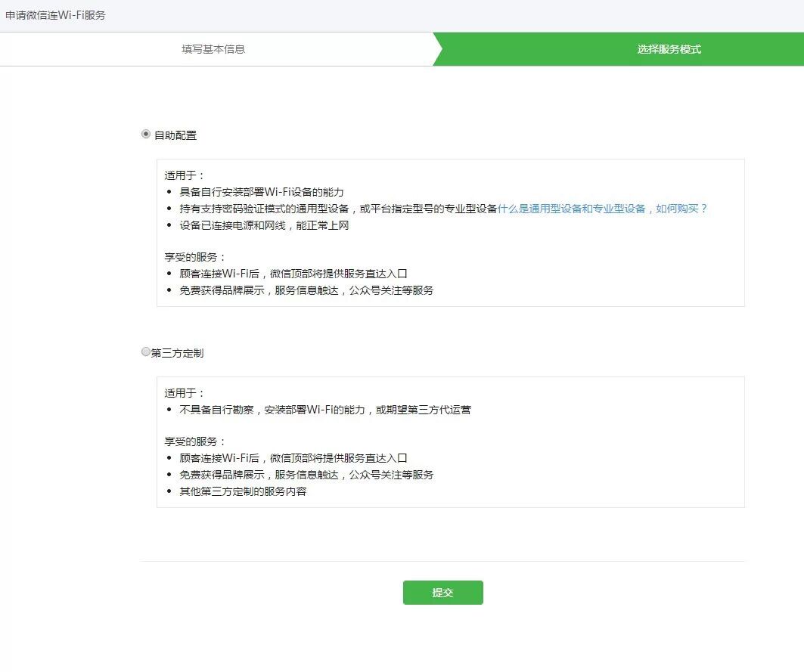
Task: Go to the 填写基本信息 step tab
Action: tap(213, 49)
